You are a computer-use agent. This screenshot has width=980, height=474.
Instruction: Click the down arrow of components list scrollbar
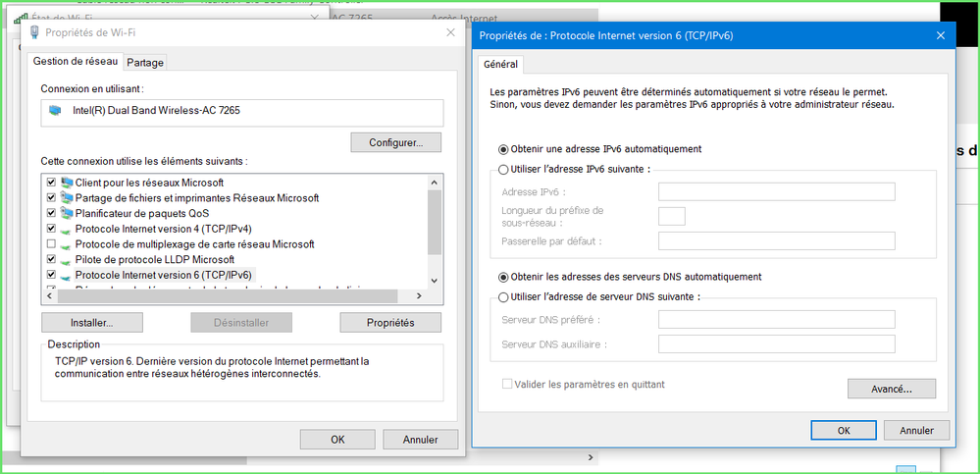click(435, 281)
